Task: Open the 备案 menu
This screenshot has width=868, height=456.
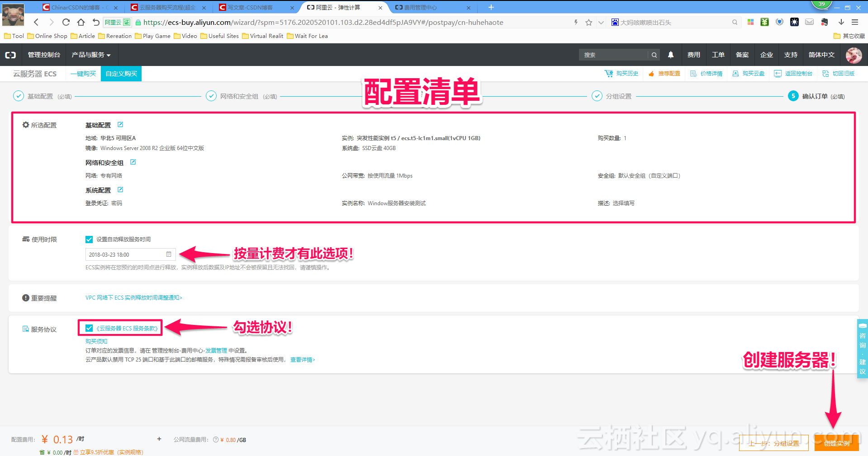Action: pos(742,55)
